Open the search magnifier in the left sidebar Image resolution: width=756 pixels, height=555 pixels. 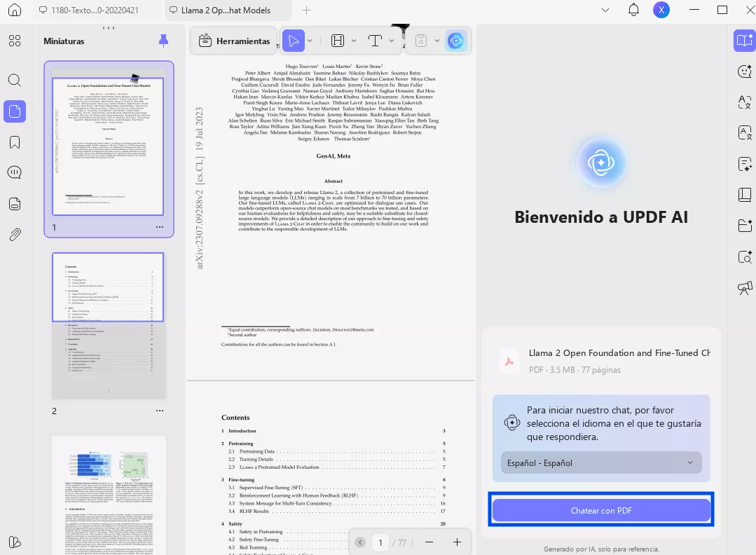tap(15, 80)
